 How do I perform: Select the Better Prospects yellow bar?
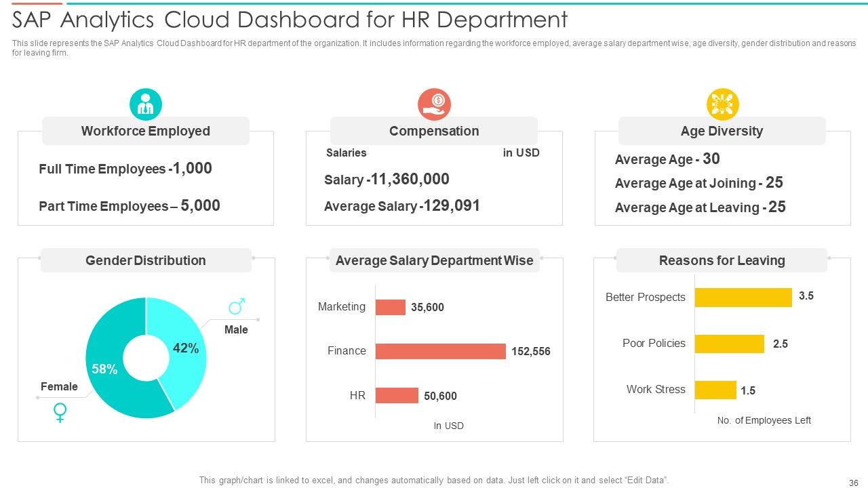click(743, 298)
